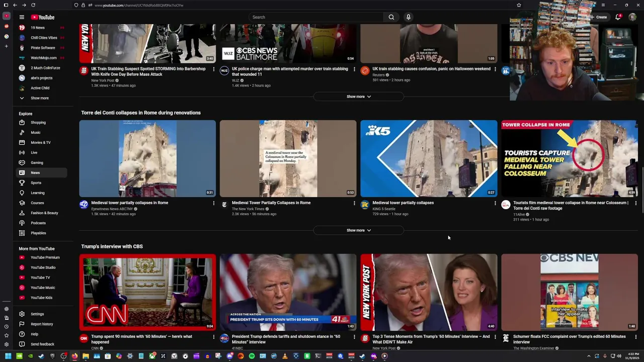This screenshot has width=644, height=362.
Task: Open The New York Times channel avatar
Action: click(x=224, y=204)
